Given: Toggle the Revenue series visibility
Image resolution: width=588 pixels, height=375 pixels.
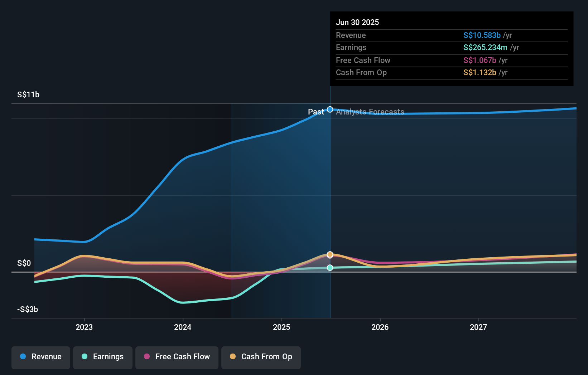Looking at the screenshot, I should [x=40, y=357].
